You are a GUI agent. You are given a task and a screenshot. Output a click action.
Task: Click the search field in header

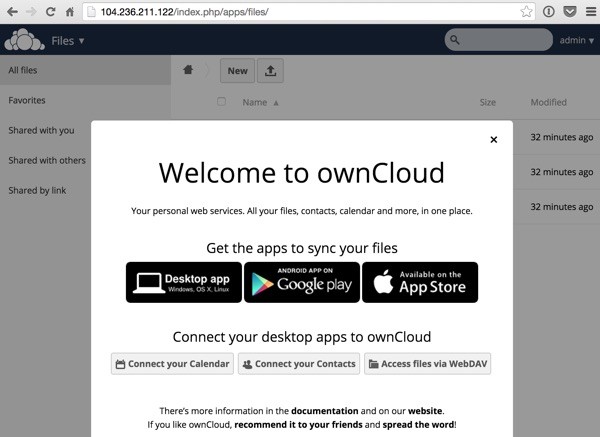499,39
